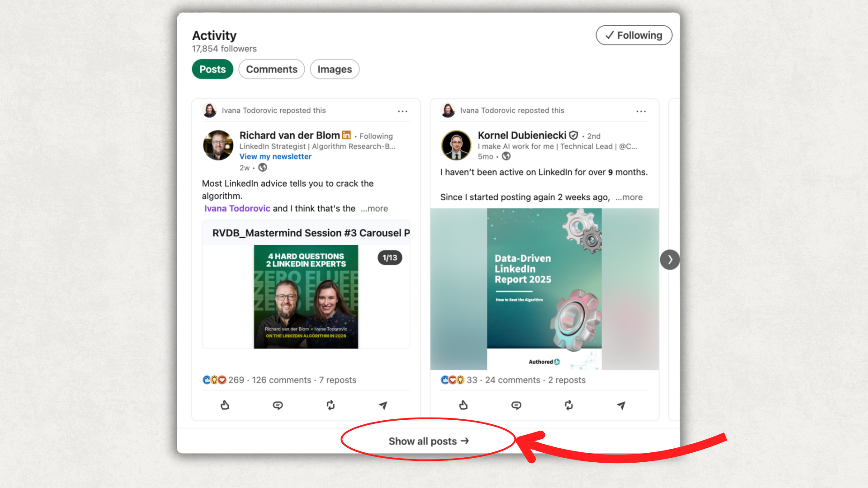This screenshot has height=488, width=868.
Task: Click 'Ivana Todorovic reposted this' on Richard's card
Action: 274,110
